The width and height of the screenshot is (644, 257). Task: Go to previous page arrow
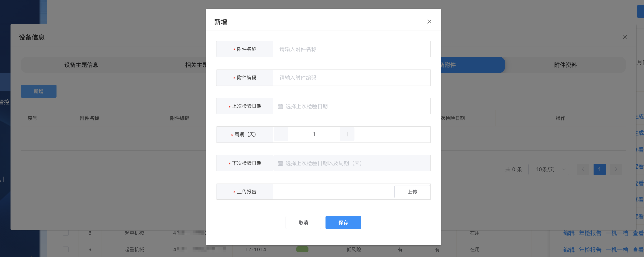(x=583, y=169)
